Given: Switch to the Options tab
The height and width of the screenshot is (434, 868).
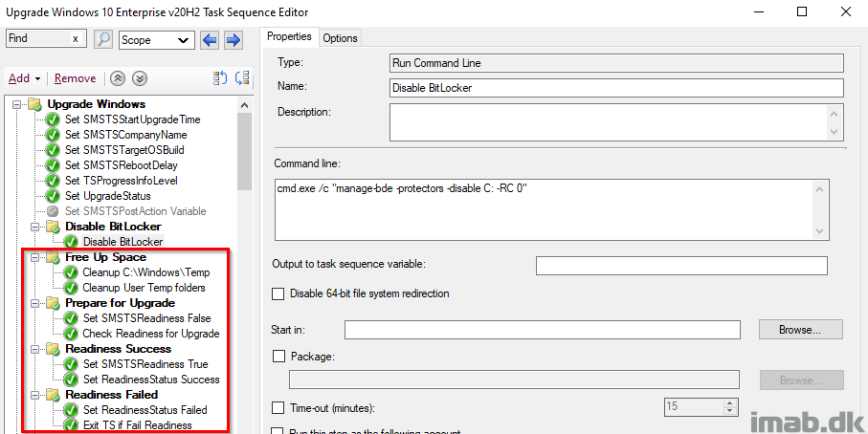Looking at the screenshot, I should tap(340, 38).
